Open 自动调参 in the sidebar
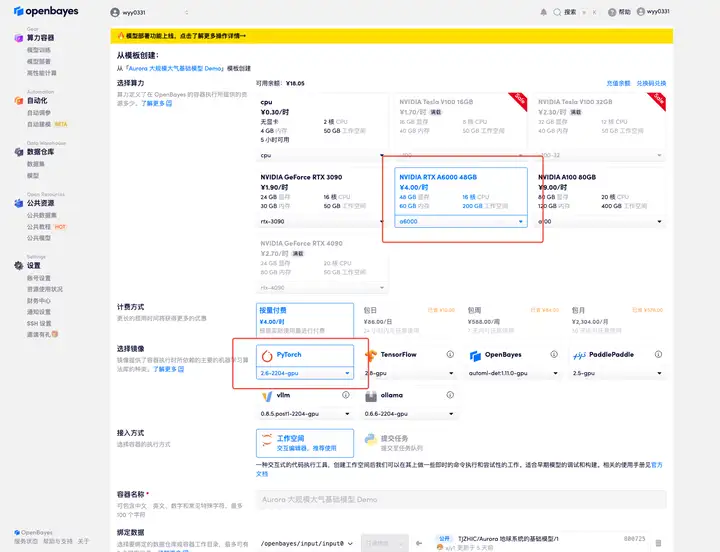The height and width of the screenshot is (552, 720). tap(39, 113)
